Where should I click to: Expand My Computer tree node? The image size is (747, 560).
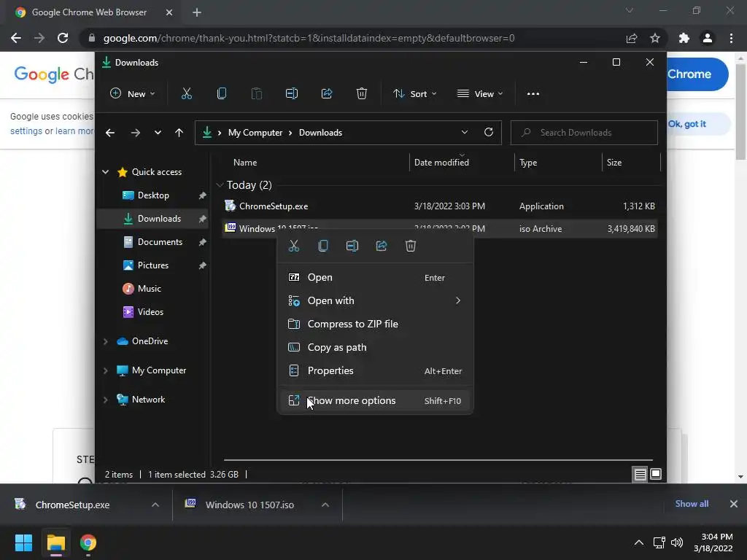pos(105,370)
